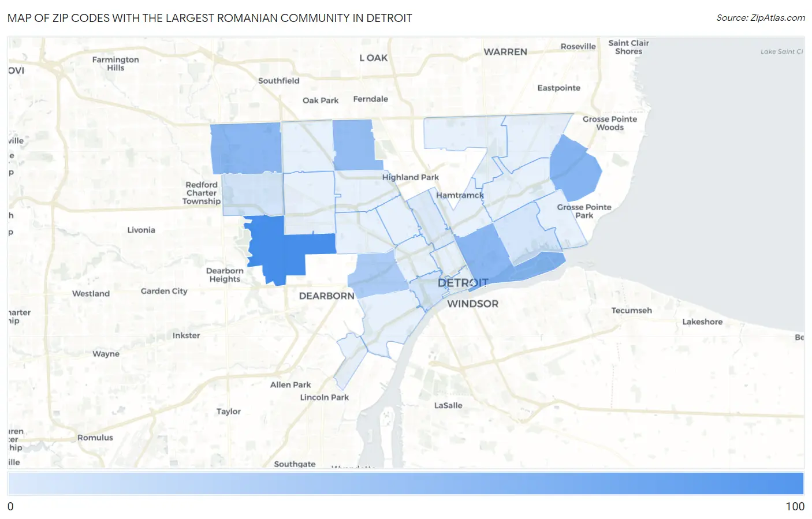
Task: Click the Oak Park label
Action: (321, 100)
